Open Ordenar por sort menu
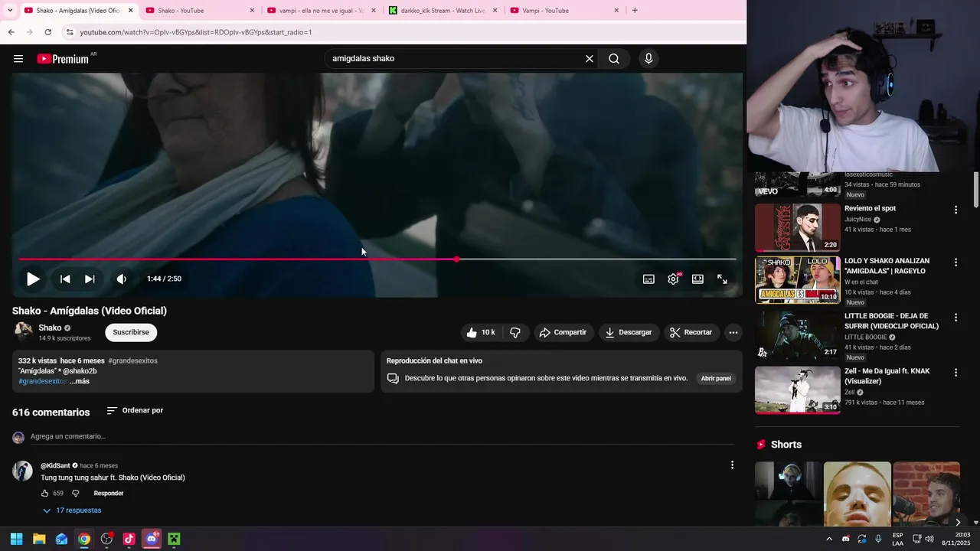The height and width of the screenshot is (551, 980). tap(135, 411)
